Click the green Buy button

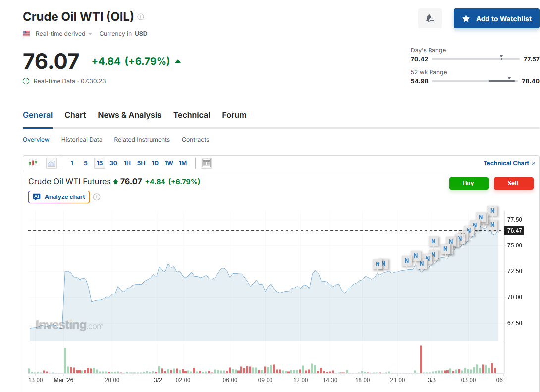(x=469, y=183)
